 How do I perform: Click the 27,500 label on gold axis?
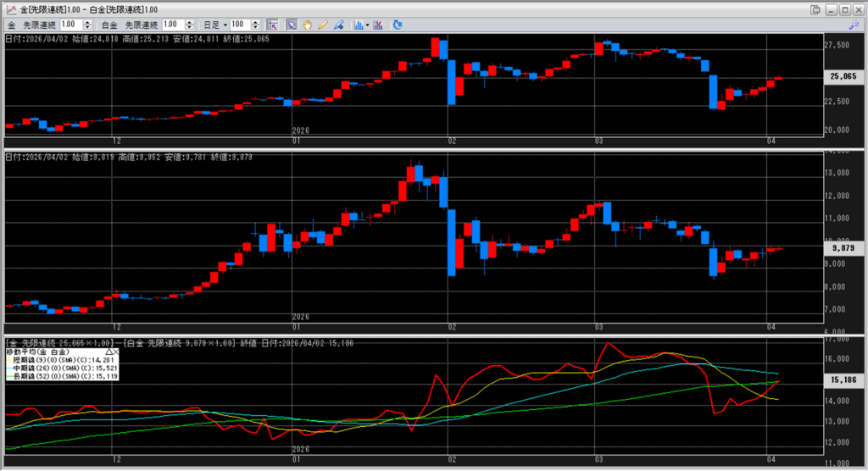click(x=837, y=46)
